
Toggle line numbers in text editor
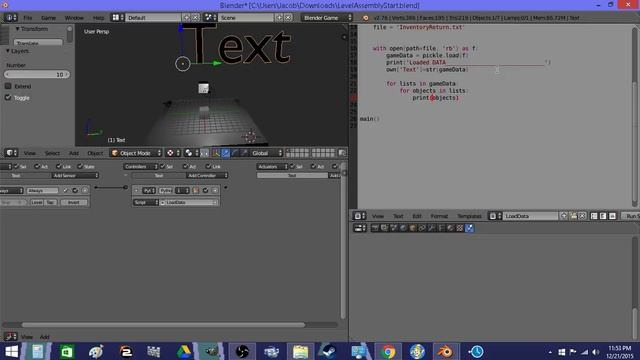(x=594, y=216)
